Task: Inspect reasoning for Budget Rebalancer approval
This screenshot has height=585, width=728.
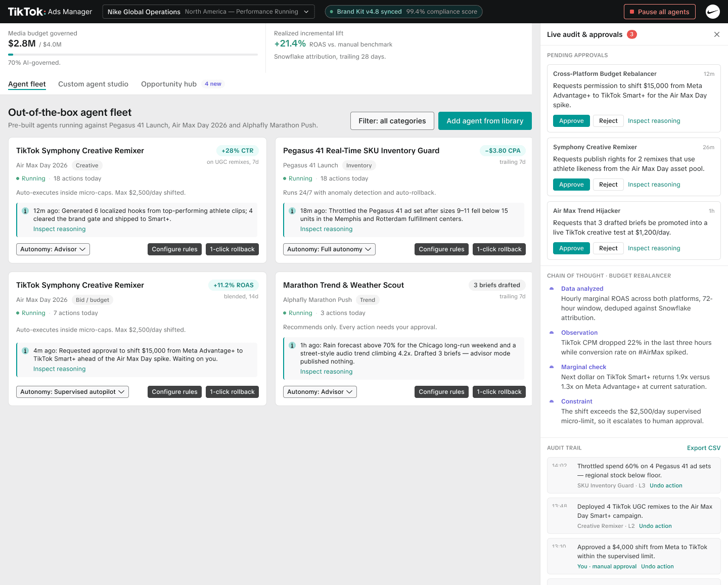Action: pos(654,121)
